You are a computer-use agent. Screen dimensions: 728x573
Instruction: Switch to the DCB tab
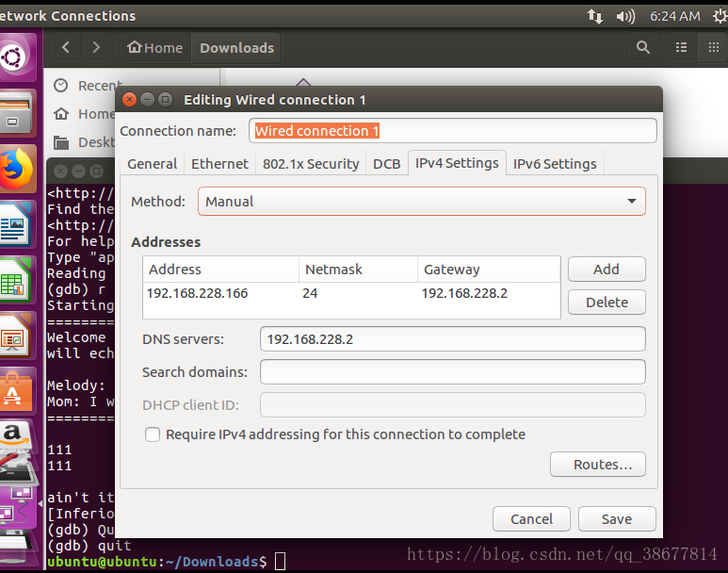[387, 164]
